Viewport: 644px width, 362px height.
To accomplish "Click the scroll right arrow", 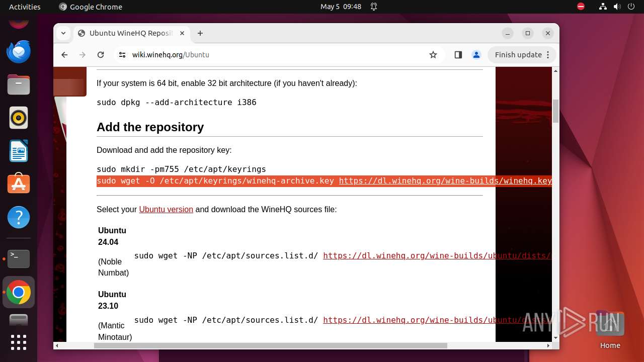I will point(548,345).
